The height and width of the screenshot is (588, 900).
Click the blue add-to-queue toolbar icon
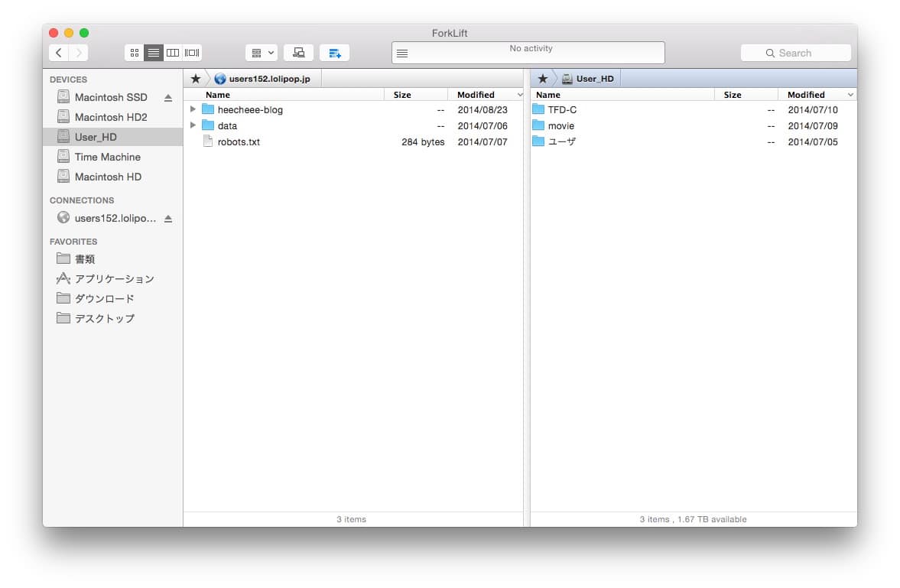coord(334,53)
